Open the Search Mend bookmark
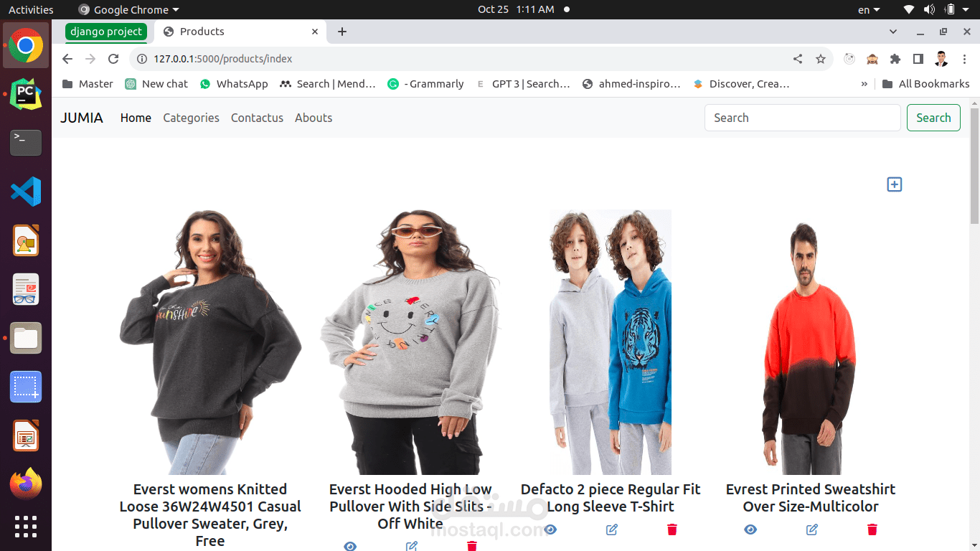Screen dimensions: 980x551 point(327,84)
